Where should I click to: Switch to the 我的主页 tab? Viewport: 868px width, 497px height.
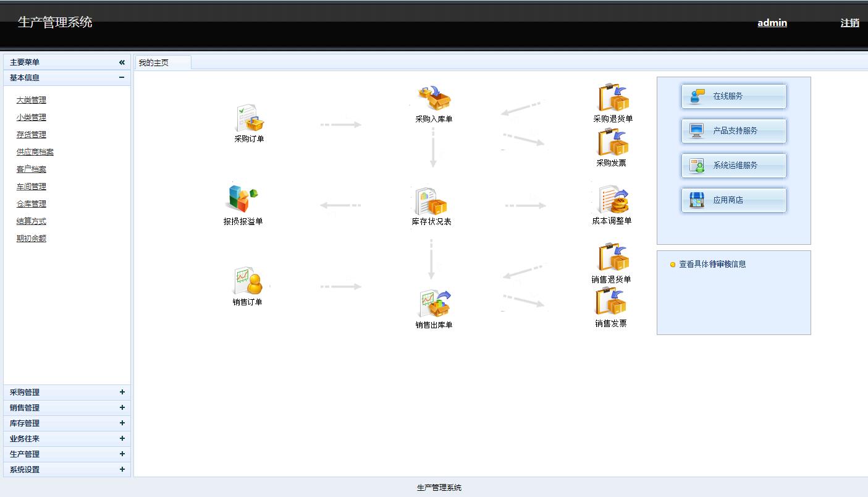point(154,63)
